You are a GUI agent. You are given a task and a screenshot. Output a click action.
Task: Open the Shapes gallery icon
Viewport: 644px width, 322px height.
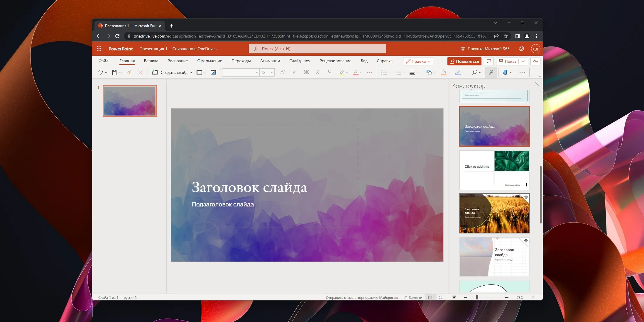pyautogui.click(x=429, y=72)
